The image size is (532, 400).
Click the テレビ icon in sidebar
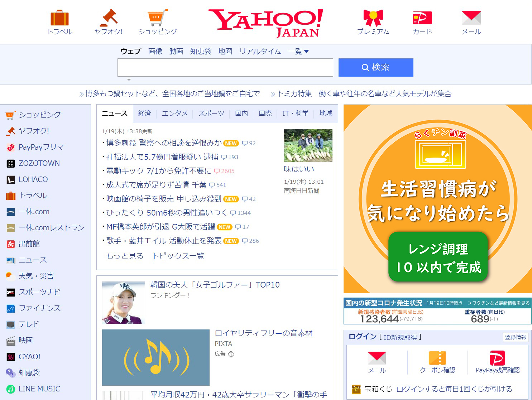pyautogui.click(x=11, y=325)
